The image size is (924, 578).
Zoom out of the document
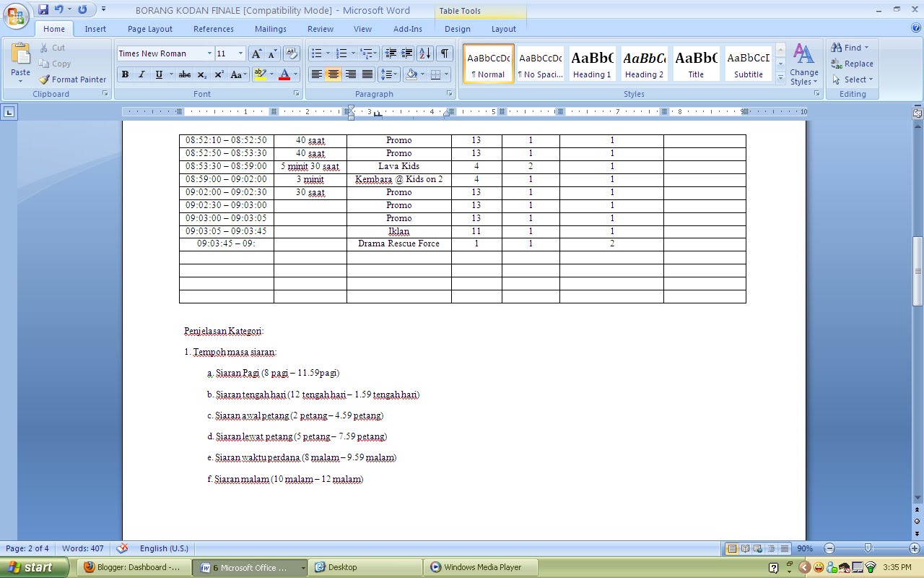(x=829, y=548)
